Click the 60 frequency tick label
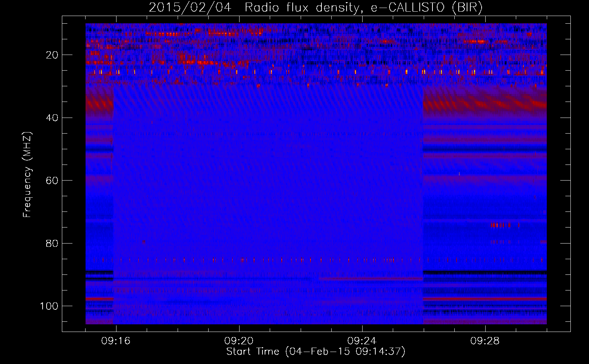 click(x=52, y=181)
